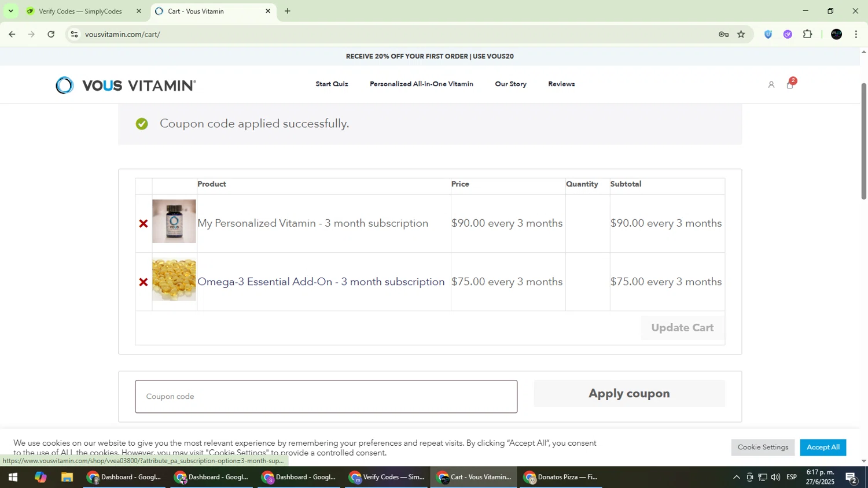Open My Personalized Vitamin product link
This screenshot has height=488, width=868.
coord(313,223)
